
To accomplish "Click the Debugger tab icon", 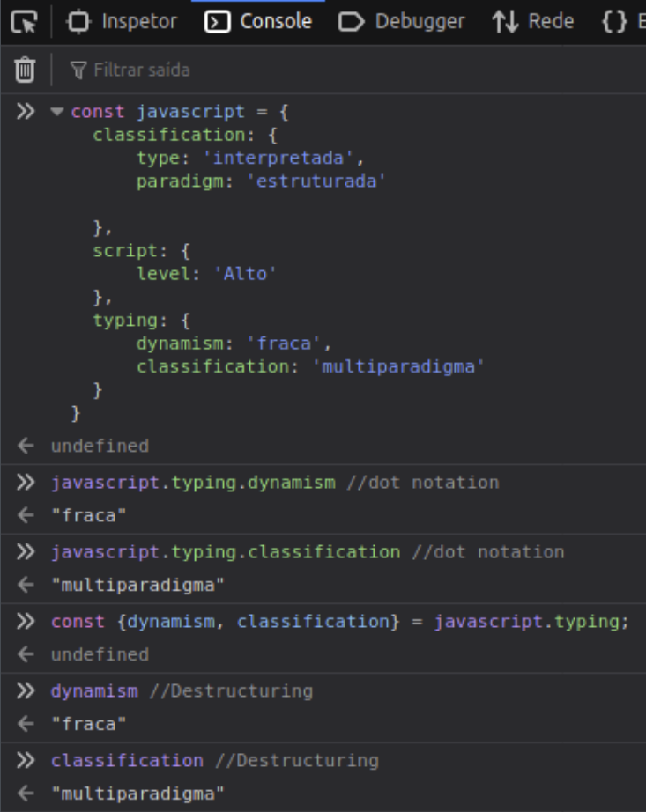I will point(352,22).
